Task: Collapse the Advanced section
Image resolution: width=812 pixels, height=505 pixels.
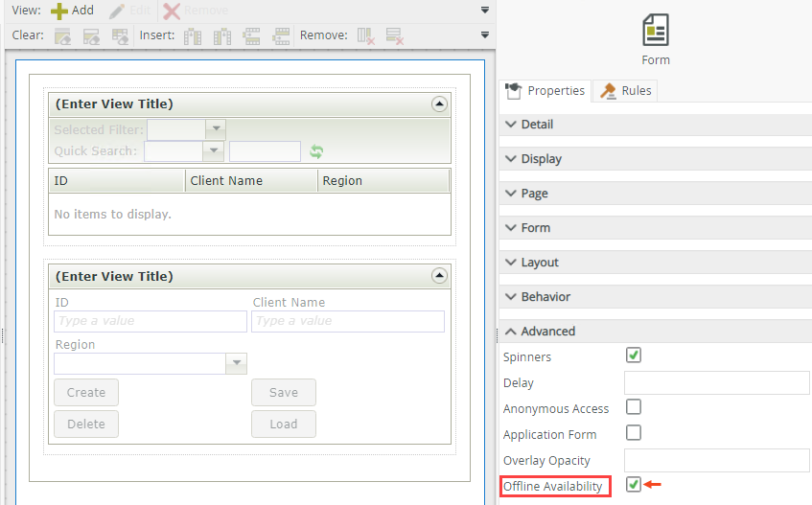Action: [655, 332]
